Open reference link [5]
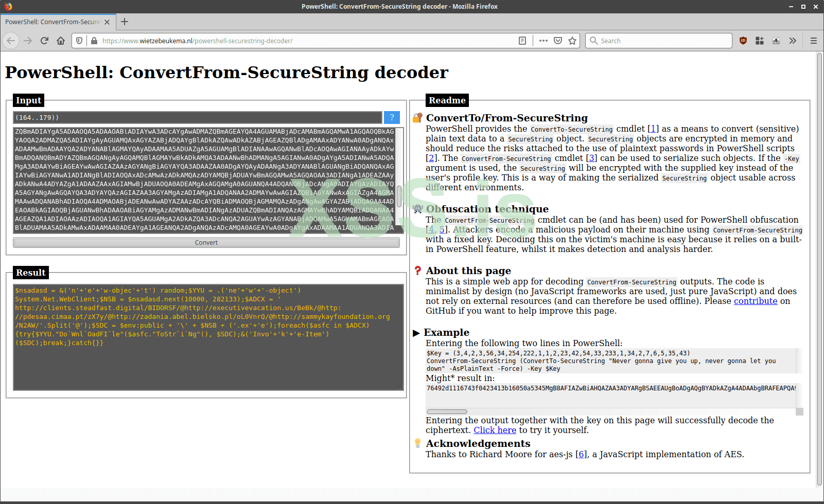The width and height of the screenshot is (824, 504). pyautogui.click(x=442, y=229)
